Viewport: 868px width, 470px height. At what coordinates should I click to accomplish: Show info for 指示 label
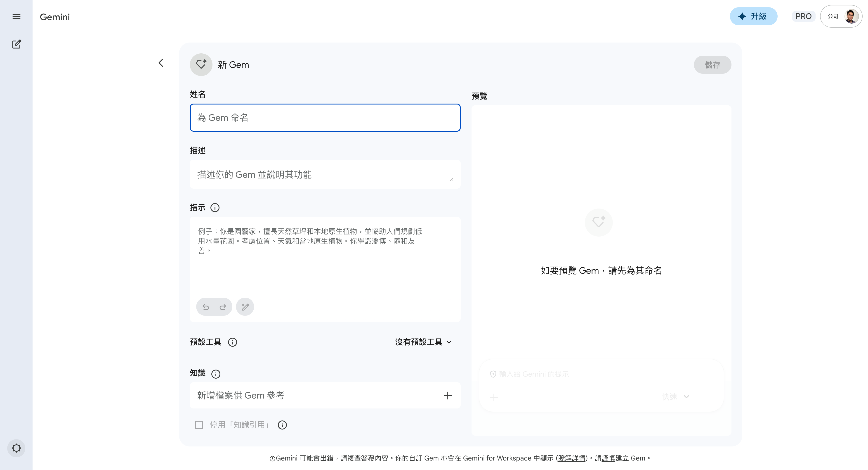pyautogui.click(x=215, y=208)
